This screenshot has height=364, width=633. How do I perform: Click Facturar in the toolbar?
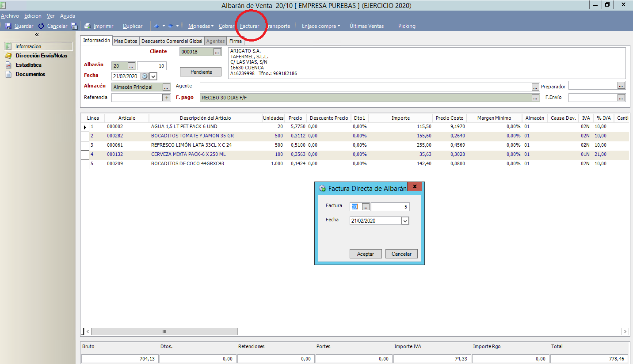point(249,26)
